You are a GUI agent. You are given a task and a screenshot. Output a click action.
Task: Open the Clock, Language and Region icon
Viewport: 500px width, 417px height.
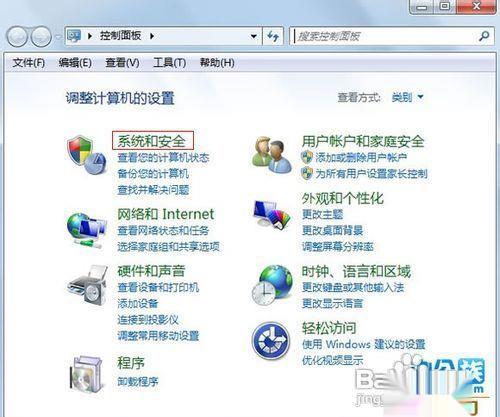click(272, 285)
